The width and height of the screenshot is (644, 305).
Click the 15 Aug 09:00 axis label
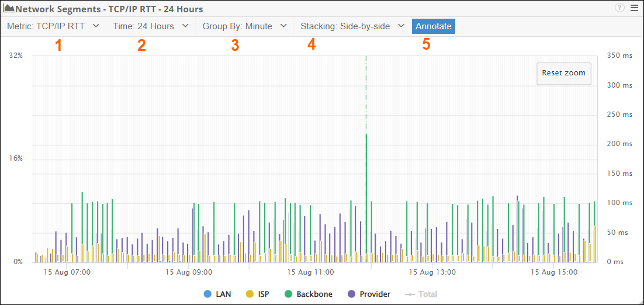point(189,272)
